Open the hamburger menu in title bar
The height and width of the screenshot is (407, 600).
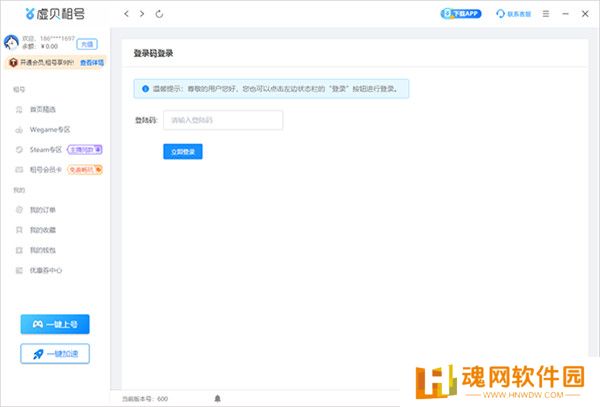(x=546, y=14)
